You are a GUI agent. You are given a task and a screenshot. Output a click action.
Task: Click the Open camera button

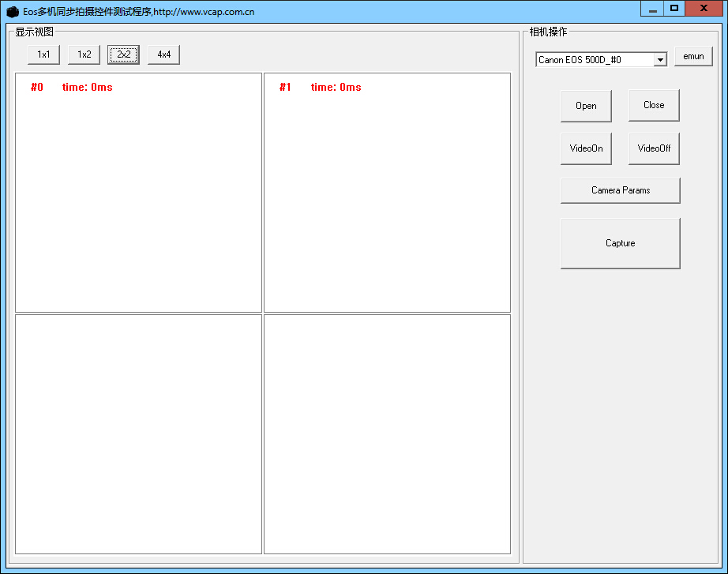(x=586, y=106)
